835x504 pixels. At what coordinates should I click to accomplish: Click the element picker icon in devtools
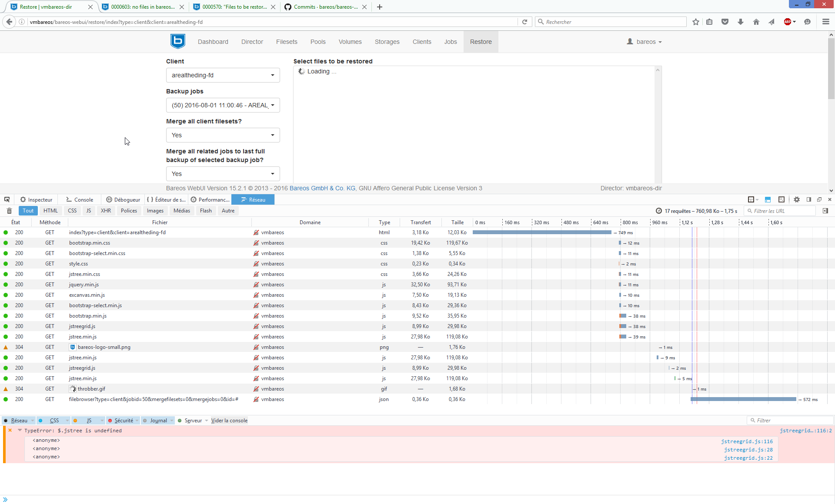7,199
